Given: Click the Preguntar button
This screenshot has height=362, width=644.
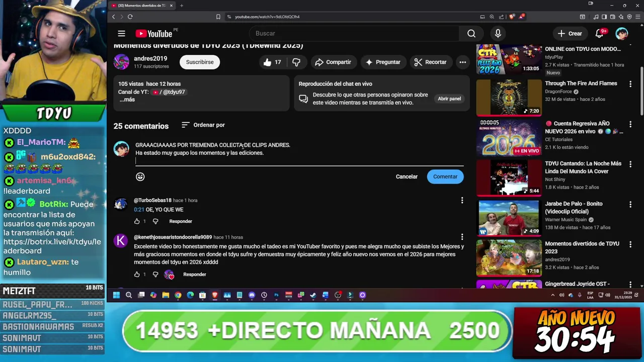Looking at the screenshot, I should [383, 62].
